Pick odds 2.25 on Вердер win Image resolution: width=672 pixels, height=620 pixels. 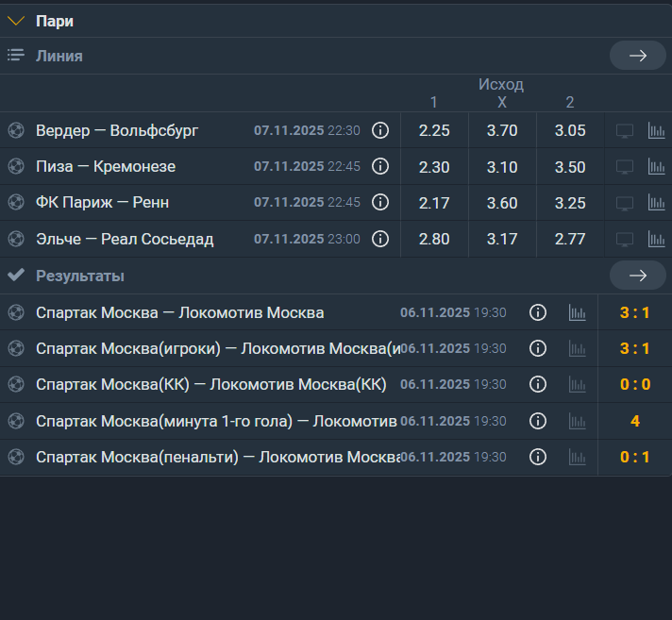tap(434, 130)
